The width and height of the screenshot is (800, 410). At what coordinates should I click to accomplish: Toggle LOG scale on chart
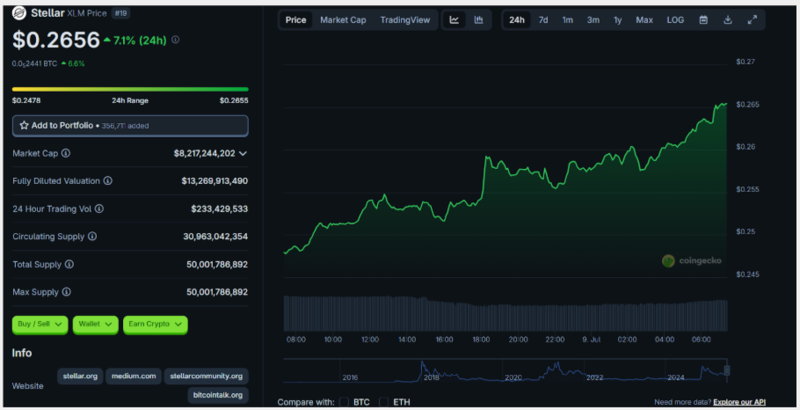675,20
